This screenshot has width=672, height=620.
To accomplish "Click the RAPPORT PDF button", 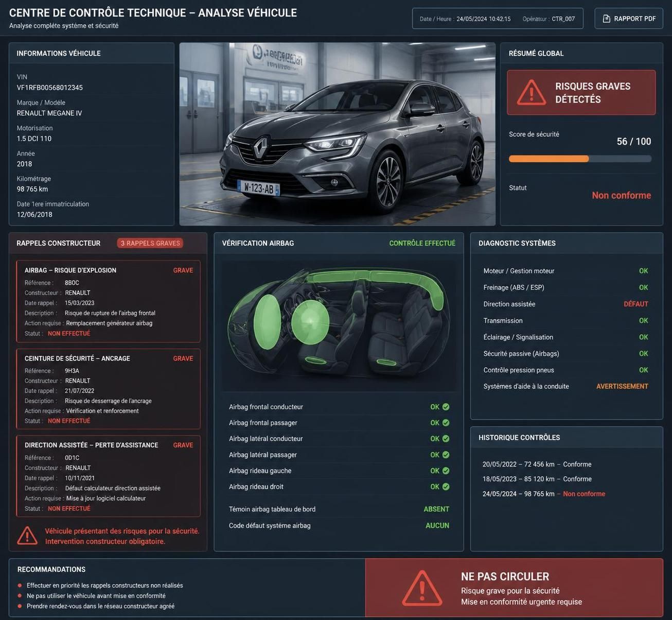I will tap(629, 19).
